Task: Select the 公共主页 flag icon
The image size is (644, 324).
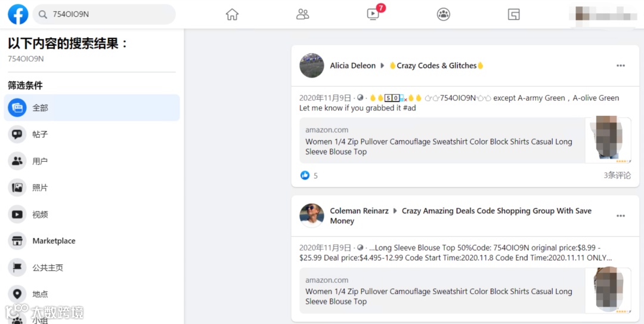Action: point(17,268)
